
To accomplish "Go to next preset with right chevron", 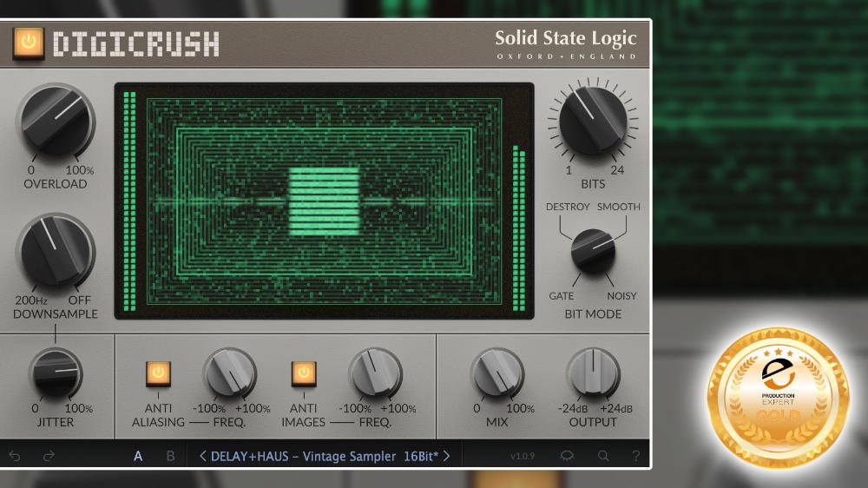I will coord(446,456).
